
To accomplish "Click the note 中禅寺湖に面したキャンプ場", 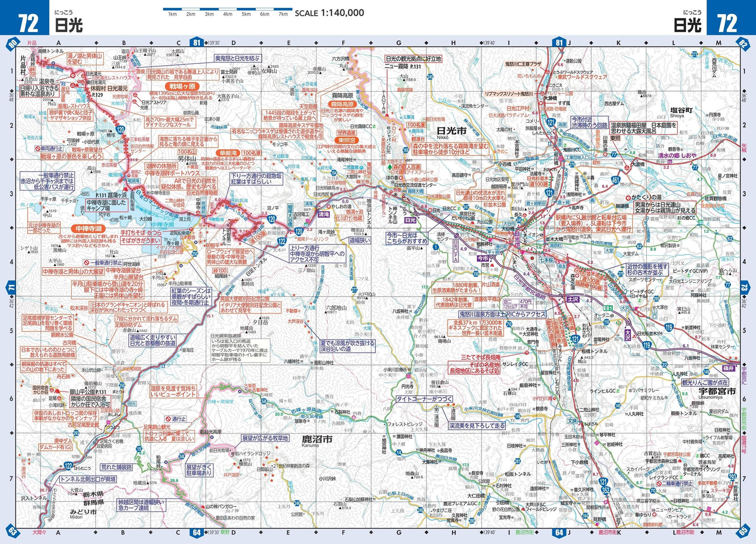I will [106, 205].
